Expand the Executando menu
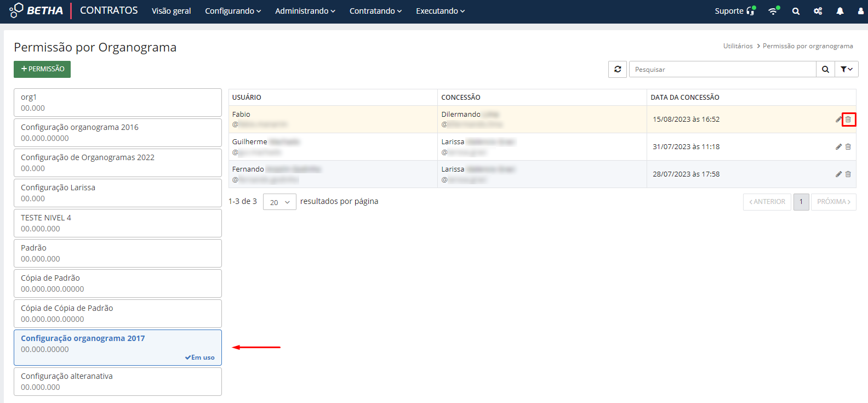Screen dimensions: 868x403 (x=440, y=11)
